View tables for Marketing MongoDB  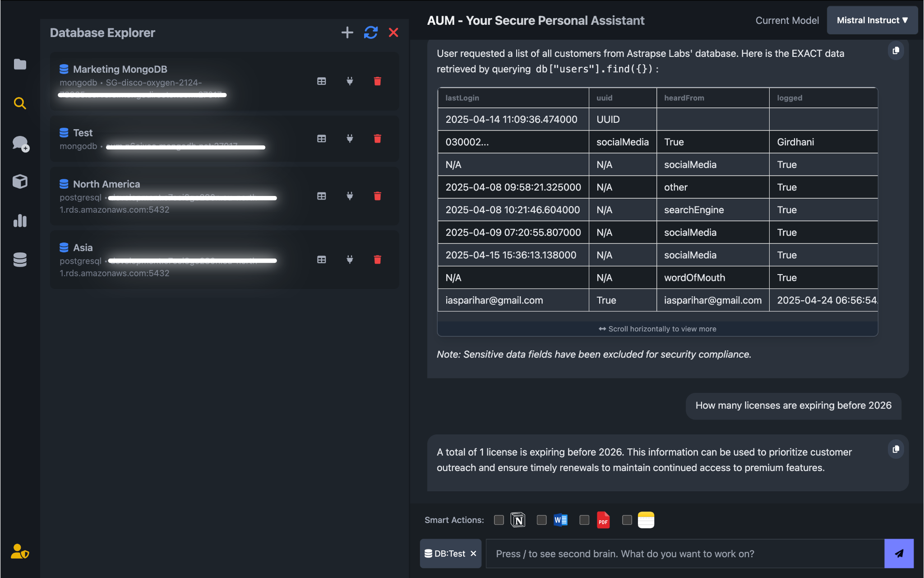pos(321,81)
